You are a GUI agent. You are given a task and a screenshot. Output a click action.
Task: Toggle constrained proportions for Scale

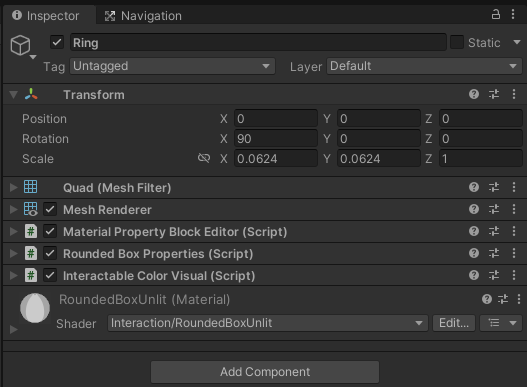tap(204, 158)
